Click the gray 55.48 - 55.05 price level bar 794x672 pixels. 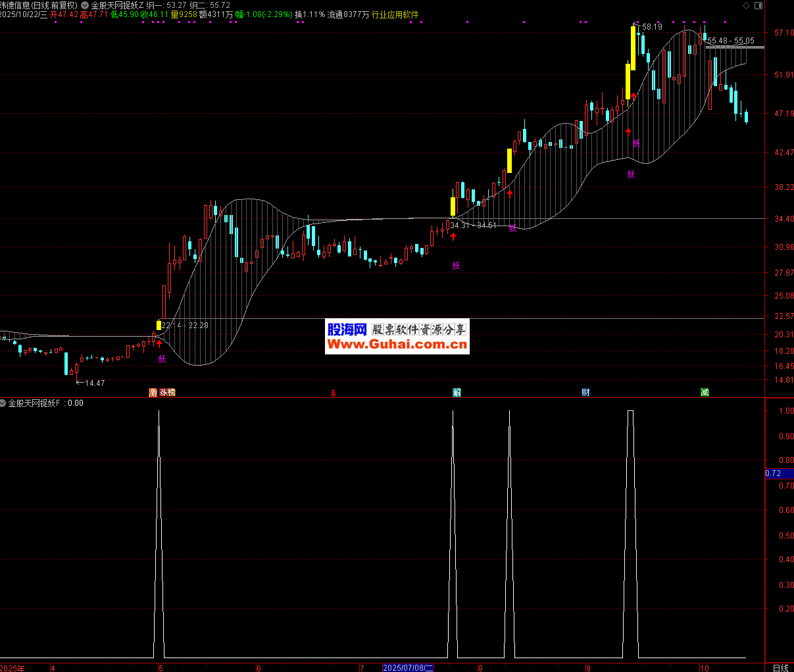pos(735,47)
